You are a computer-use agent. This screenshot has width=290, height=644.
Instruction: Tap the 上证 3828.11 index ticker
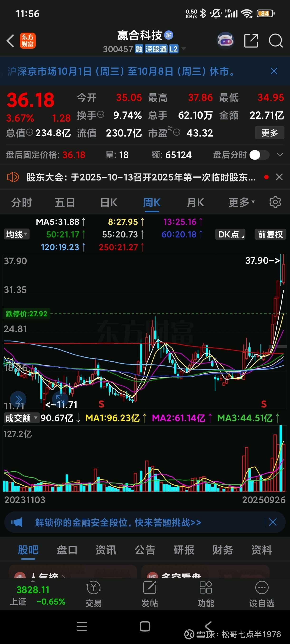click(38, 596)
